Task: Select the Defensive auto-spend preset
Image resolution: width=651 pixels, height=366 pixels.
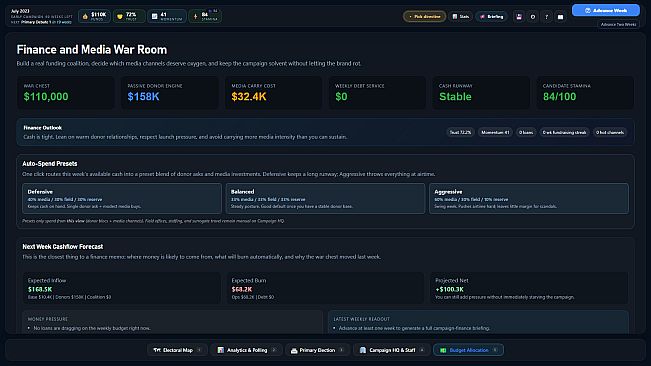Action: [x=122, y=199]
